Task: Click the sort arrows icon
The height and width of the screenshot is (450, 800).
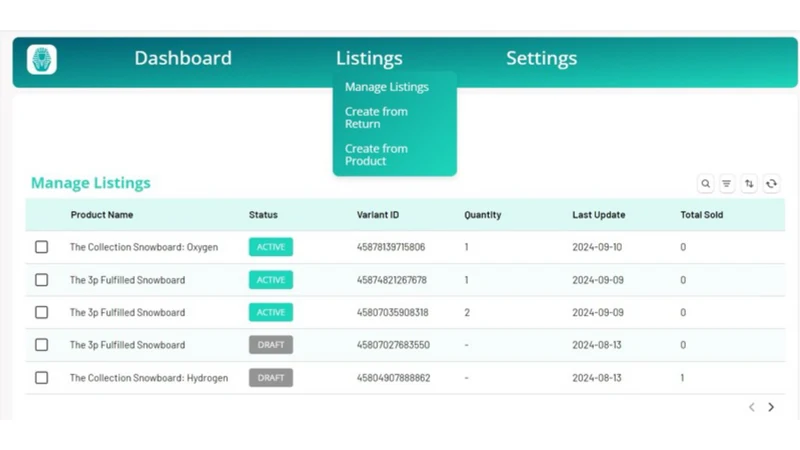Action: pos(749,184)
